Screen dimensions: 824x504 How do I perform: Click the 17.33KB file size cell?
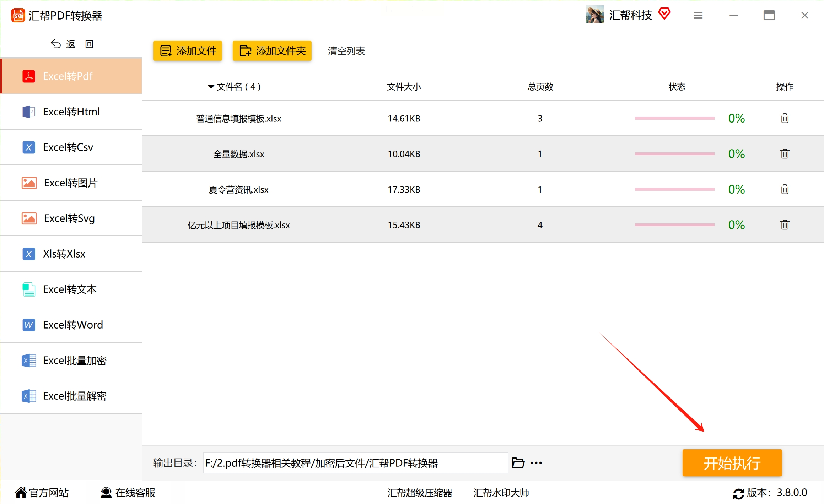(404, 189)
